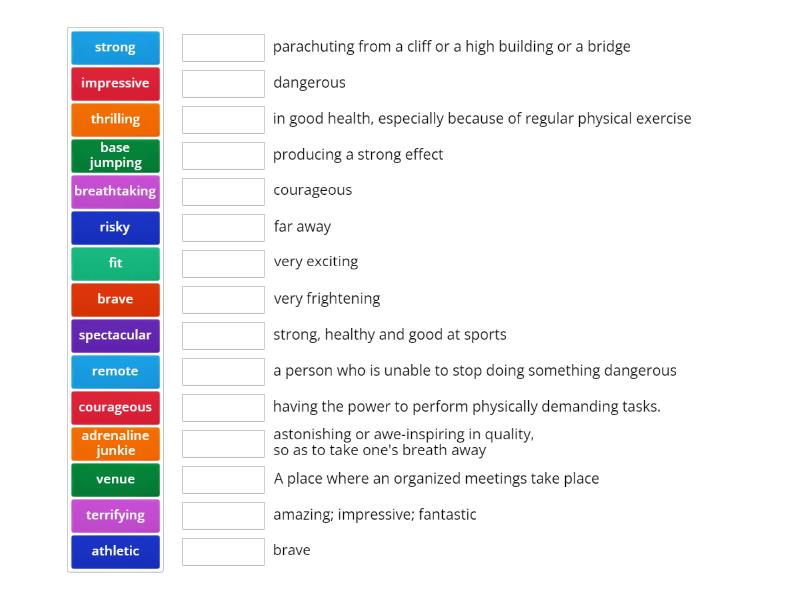Select the green 'fit' word tile

click(115, 263)
